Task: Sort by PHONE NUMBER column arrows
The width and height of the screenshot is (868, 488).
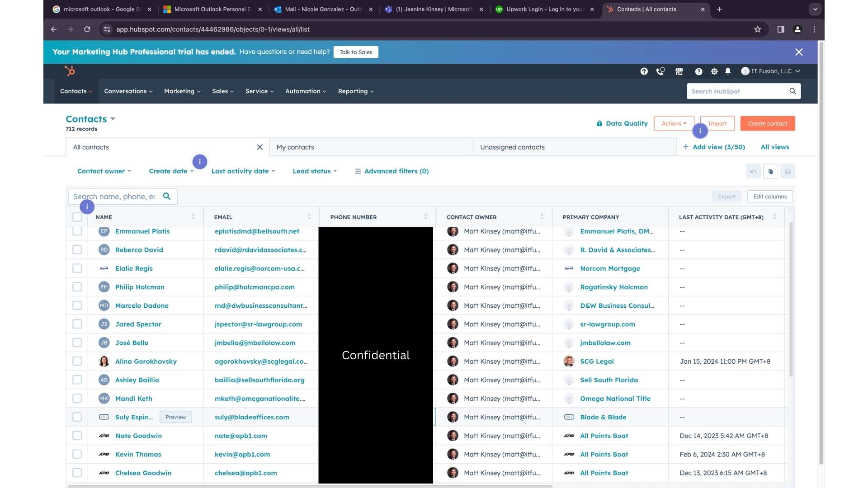Action: click(x=425, y=217)
